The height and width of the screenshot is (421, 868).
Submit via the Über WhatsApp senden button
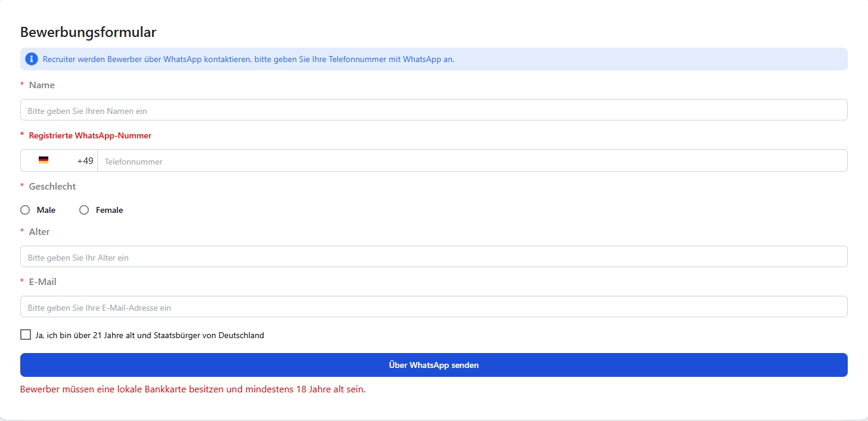click(x=434, y=365)
